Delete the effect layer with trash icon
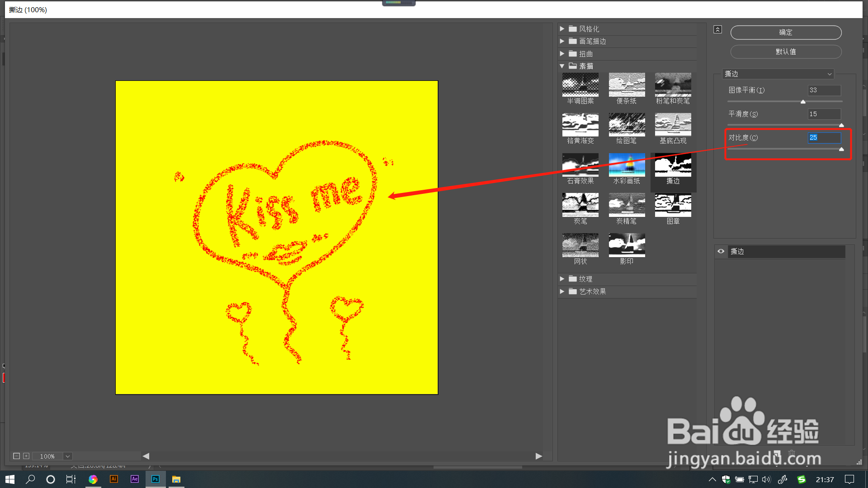Image resolution: width=868 pixels, height=488 pixels. (792, 453)
